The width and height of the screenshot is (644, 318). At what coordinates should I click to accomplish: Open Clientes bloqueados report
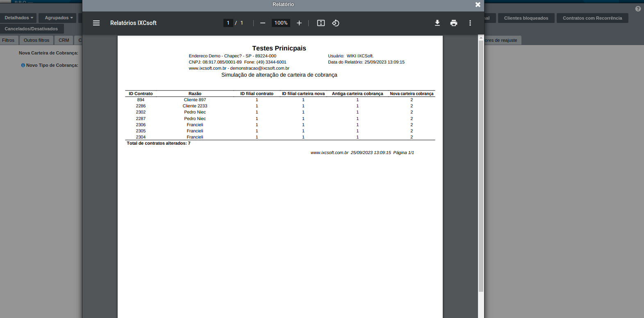point(526,18)
